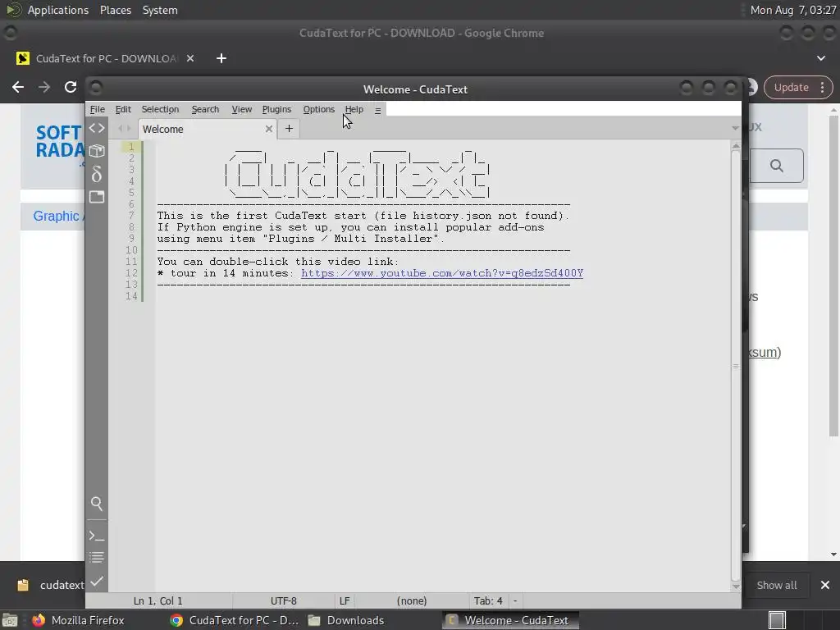The image size is (840, 630).
Task: Open the Snippets delta icon in sidebar
Action: [97, 174]
